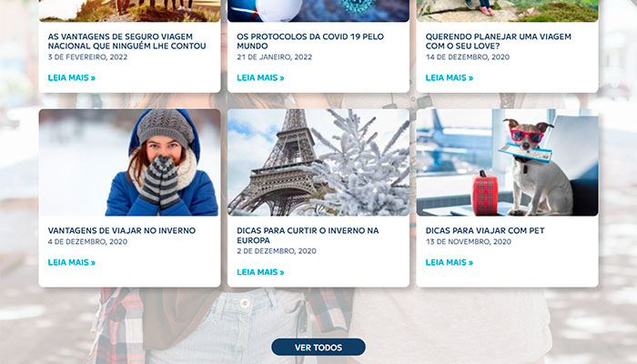Select the Eiffel Tower winter thumbnail
Viewport: 637px width, 364px height.
click(x=318, y=163)
